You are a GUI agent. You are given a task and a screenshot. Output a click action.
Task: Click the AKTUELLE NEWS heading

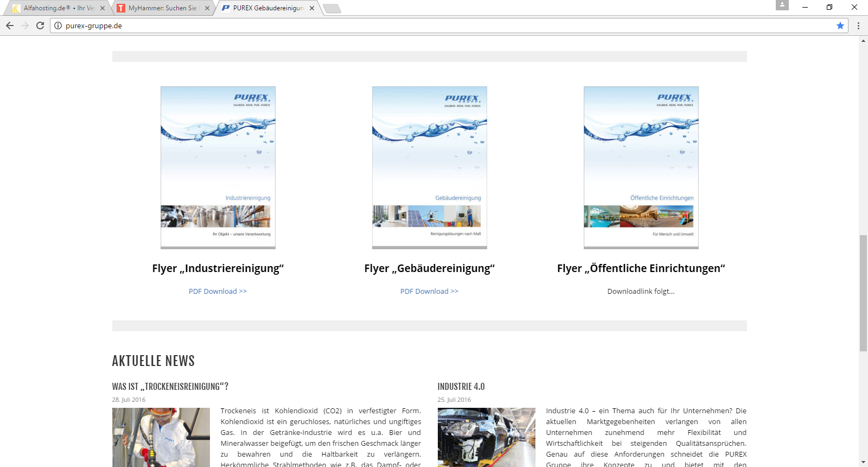pyautogui.click(x=154, y=361)
